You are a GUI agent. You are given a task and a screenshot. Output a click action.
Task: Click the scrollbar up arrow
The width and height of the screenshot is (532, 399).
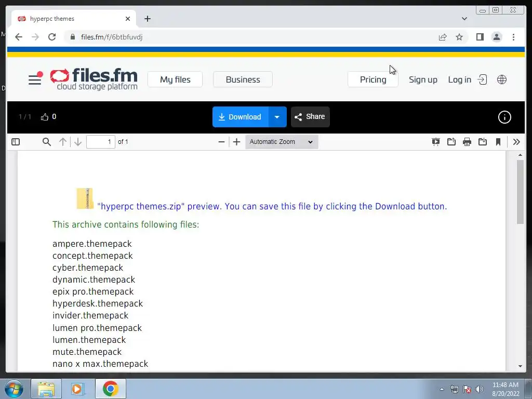coord(520,155)
